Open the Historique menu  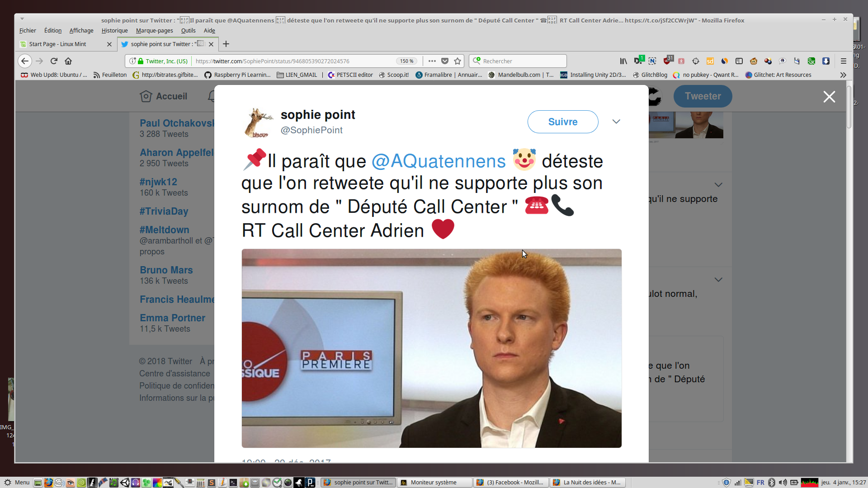point(114,31)
